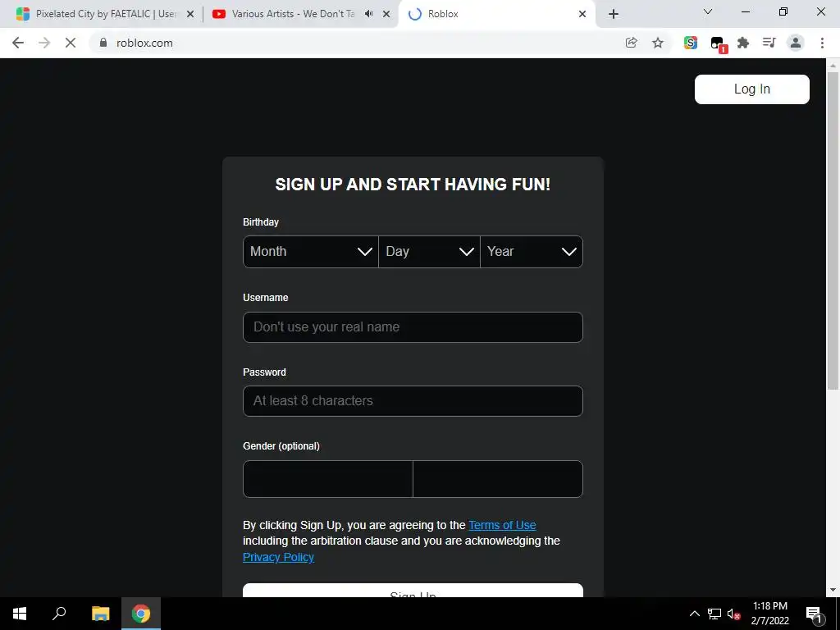The width and height of the screenshot is (840, 630).
Task: Expand the birthday Year dropdown
Action: (532, 252)
